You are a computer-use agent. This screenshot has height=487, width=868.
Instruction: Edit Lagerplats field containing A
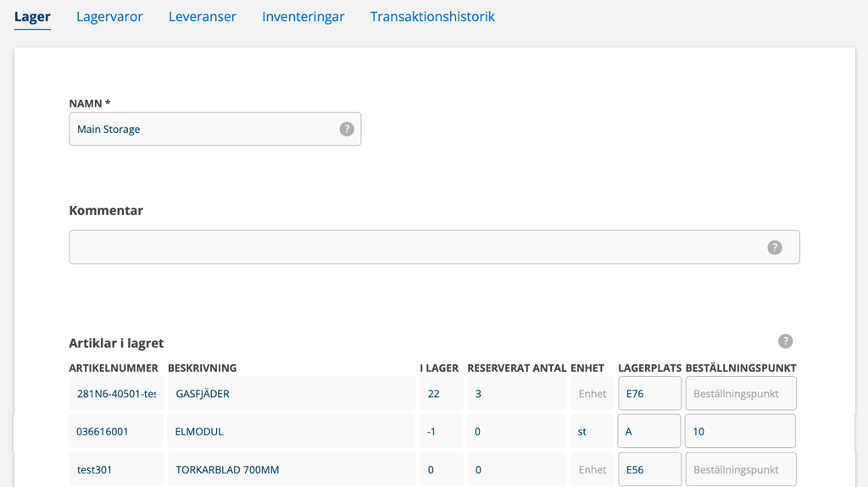coord(649,431)
